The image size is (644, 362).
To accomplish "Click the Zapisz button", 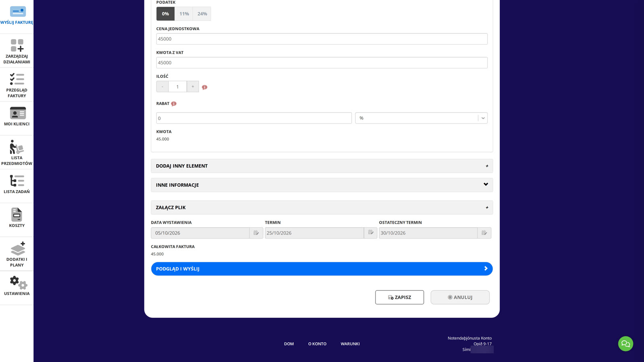I will pyautogui.click(x=399, y=297).
